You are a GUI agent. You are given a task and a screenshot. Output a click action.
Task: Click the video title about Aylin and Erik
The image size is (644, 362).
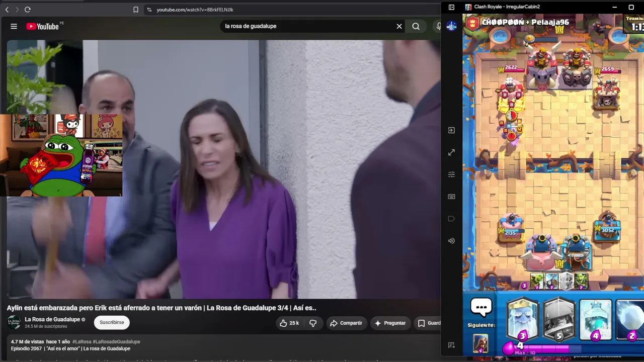pos(162,308)
